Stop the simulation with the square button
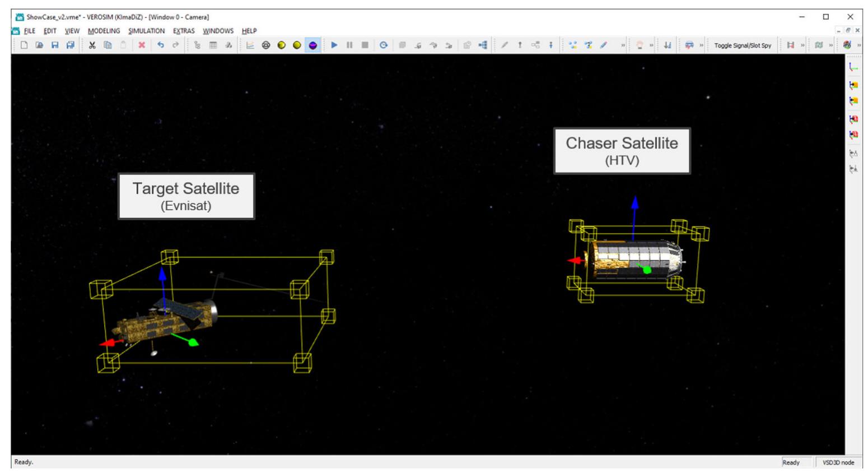 pos(365,45)
